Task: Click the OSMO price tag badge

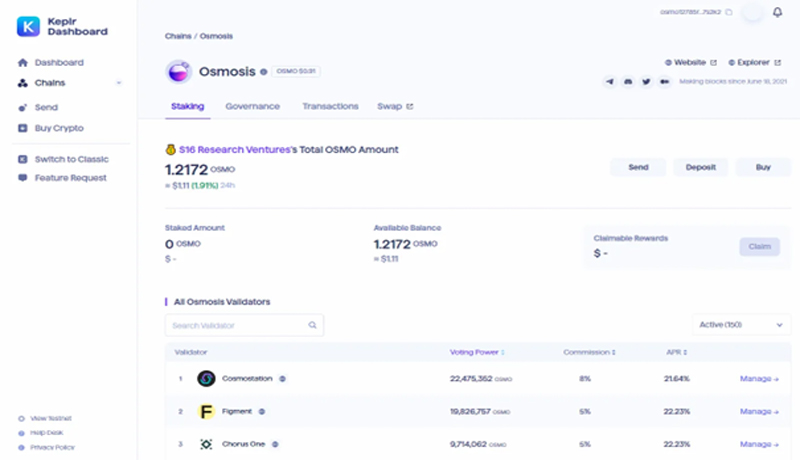Action: [296, 71]
